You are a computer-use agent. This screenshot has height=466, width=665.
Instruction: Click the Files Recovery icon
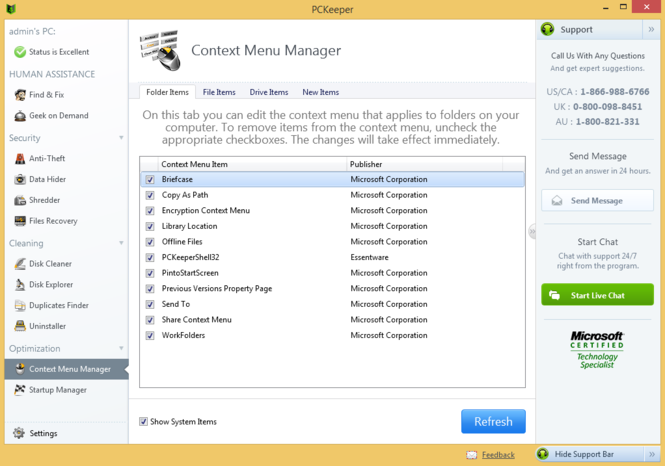(20, 220)
